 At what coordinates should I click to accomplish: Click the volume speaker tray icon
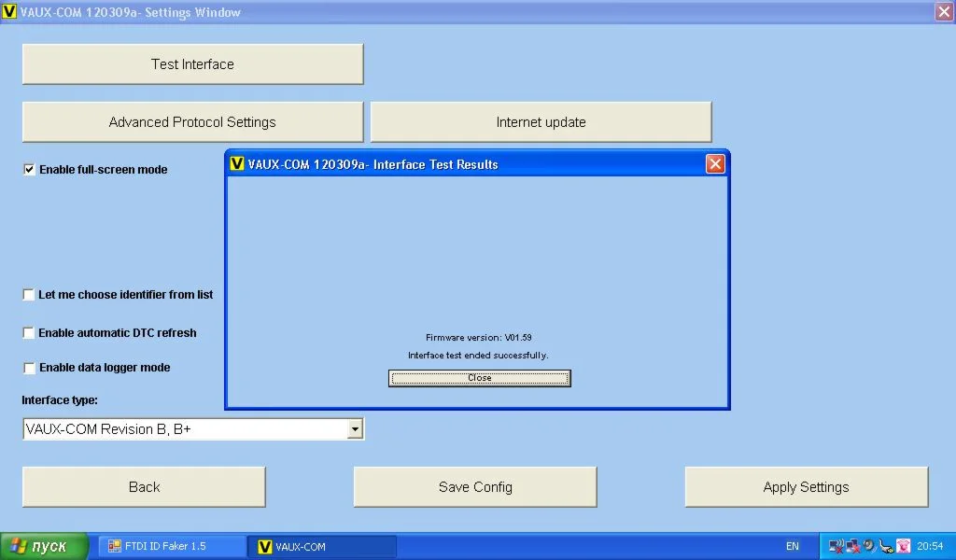coord(869,545)
